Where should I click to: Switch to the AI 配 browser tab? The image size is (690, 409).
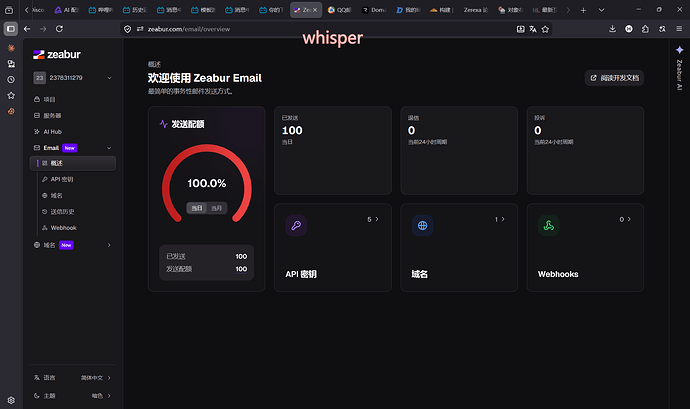[x=66, y=10]
